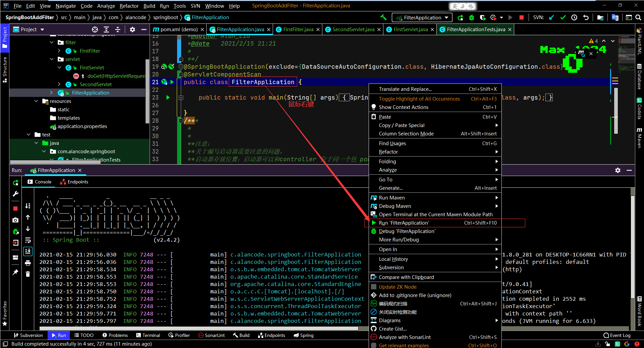Toggle Scroll to End in the console toolbar
Viewport: 644px width, 348px height.
coord(28,251)
